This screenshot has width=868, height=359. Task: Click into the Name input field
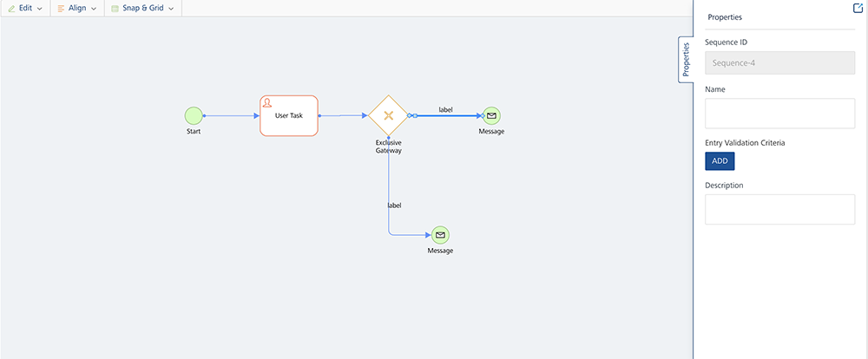(779, 114)
